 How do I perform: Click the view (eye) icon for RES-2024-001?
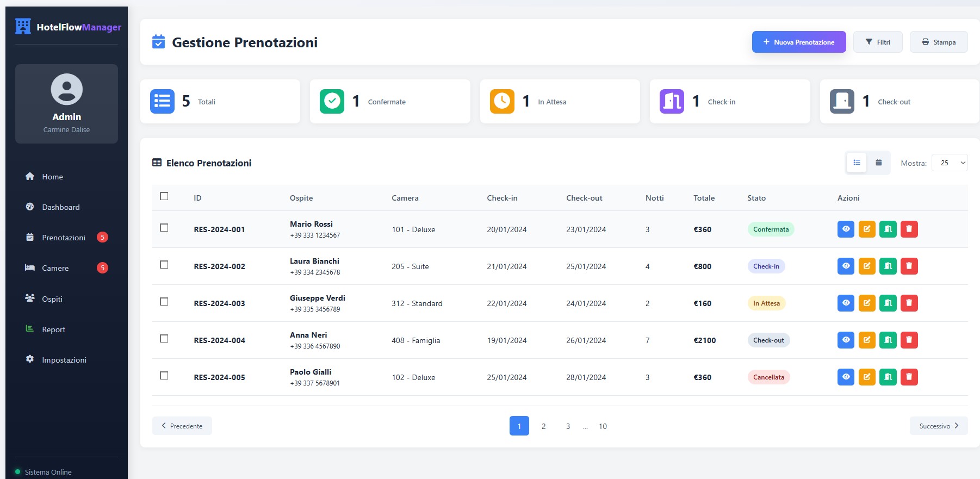(x=846, y=229)
